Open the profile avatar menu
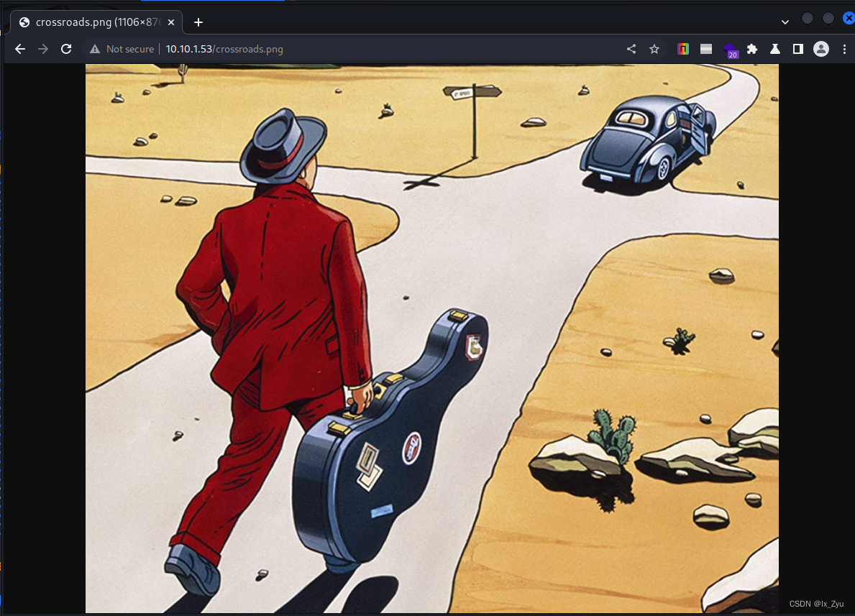Screen dimensions: 855x616 point(821,49)
